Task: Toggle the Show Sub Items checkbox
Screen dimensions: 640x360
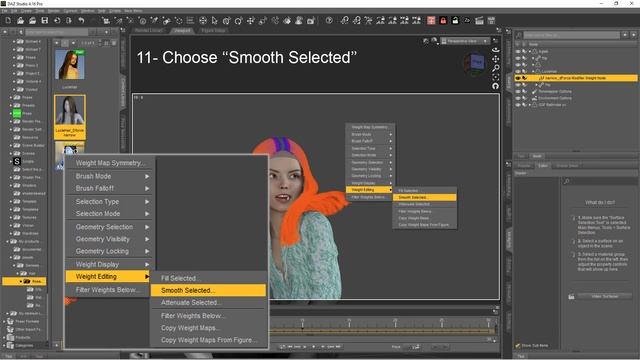Action: (518, 346)
